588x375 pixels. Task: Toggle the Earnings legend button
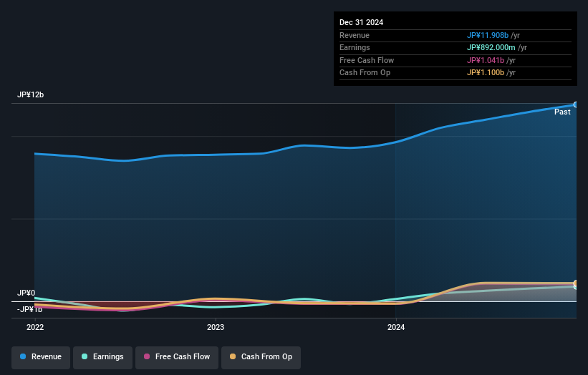coord(102,357)
